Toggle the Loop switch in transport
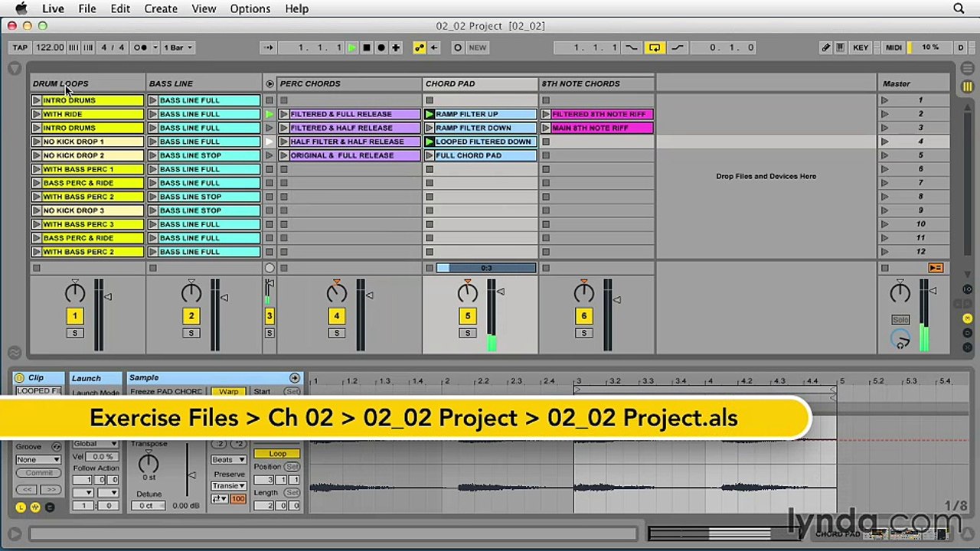980x551 pixels. point(655,47)
